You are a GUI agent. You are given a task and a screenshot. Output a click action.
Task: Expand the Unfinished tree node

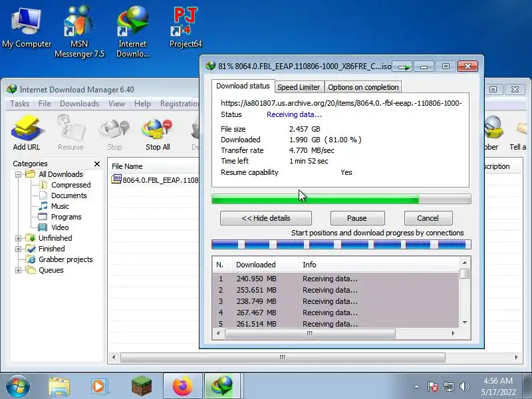[19, 238]
